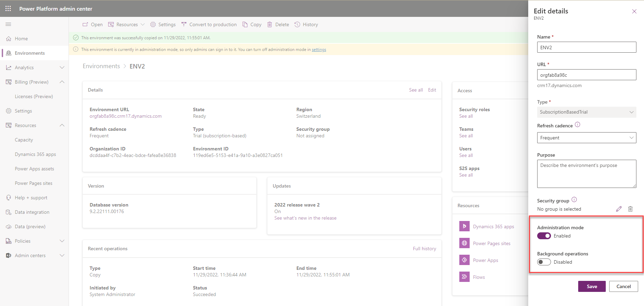Turn off Administration mode toggle
Viewport: 644px width, 306px height.
coord(544,236)
